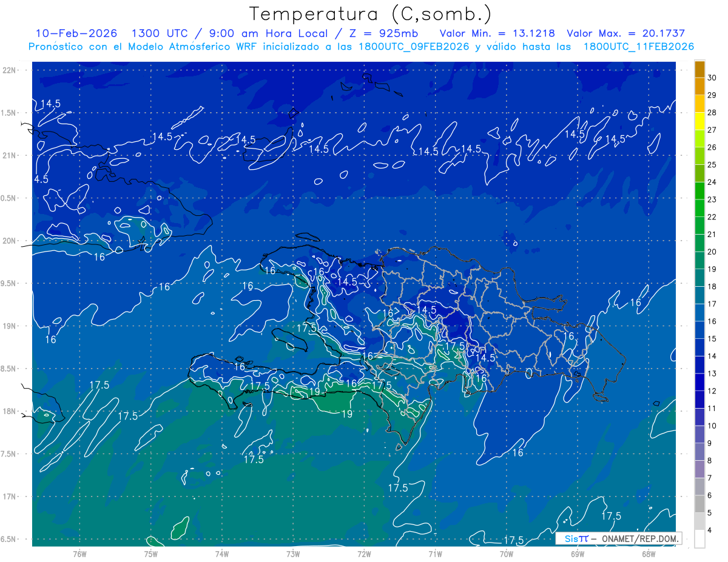The width and height of the screenshot is (728, 562).
Task: Click the 70W longitude axis label
Action: (x=507, y=554)
